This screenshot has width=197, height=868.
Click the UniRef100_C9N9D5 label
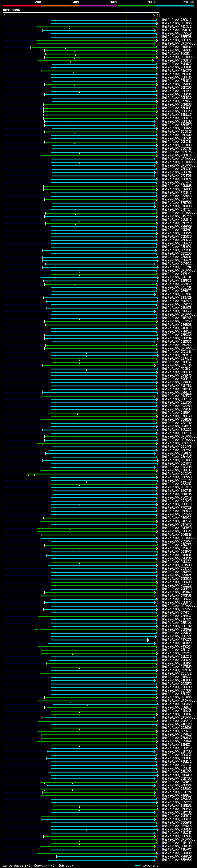[x=176, y=50]
